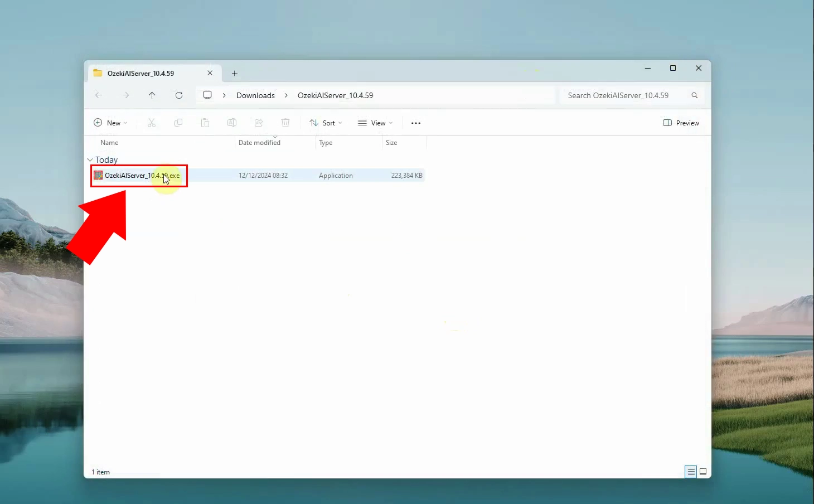Click the Application type cell

pyautogui.click(x=336, y=175)
